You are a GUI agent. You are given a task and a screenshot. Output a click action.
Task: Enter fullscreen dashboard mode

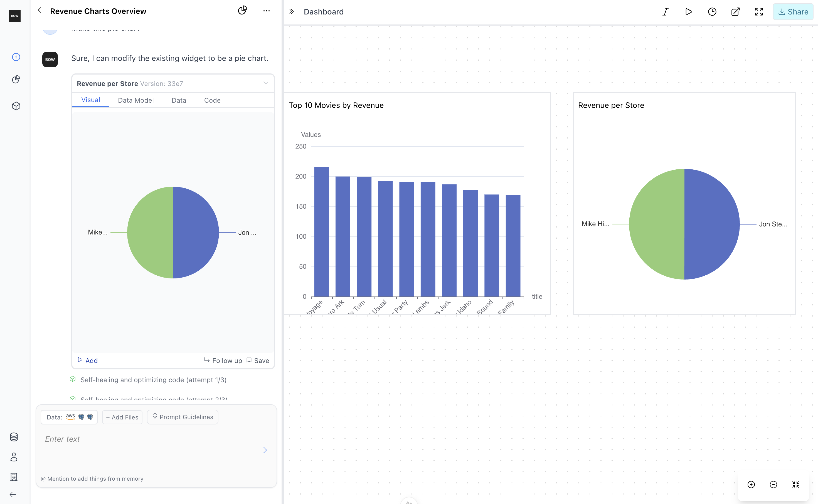(x=759, y=12)
